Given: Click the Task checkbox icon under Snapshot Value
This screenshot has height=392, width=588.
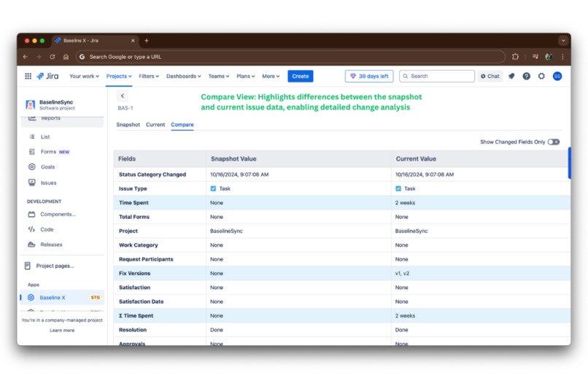Looking at the screenshot, I should pyautogui.click(x=213, y=188).
